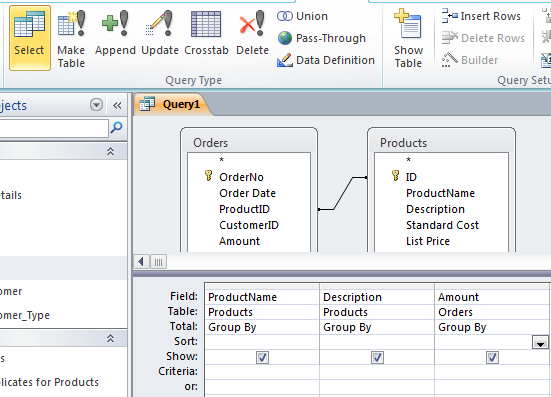Uncheck Show for Description column
The image size is (551, 397).
click(x=377, y=358)
